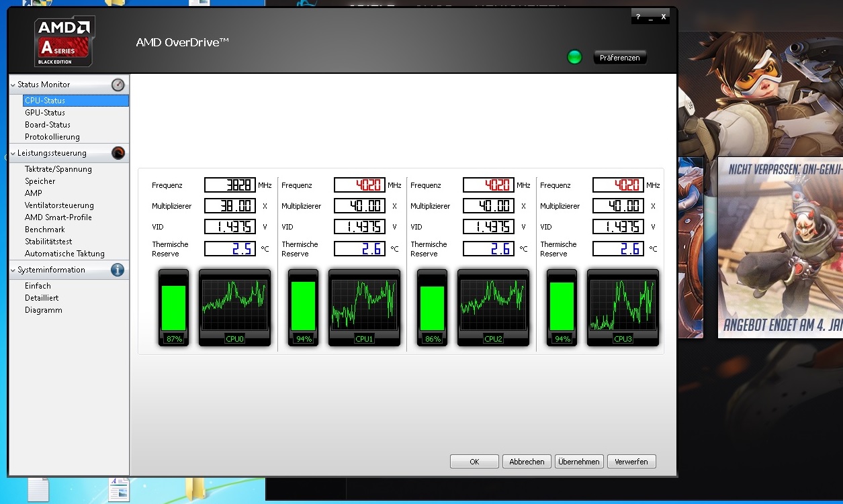Open Stabilitätstest page
The height and width of the screenshot is (504, 843).
click(x=48, y=242)
